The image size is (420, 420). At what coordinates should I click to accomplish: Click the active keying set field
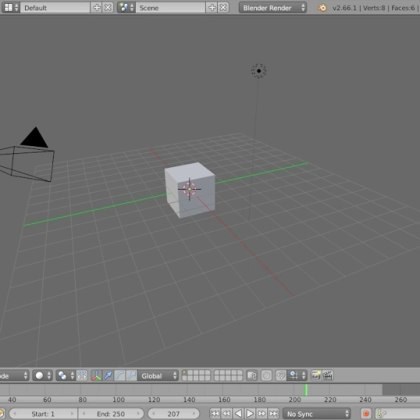398,414
